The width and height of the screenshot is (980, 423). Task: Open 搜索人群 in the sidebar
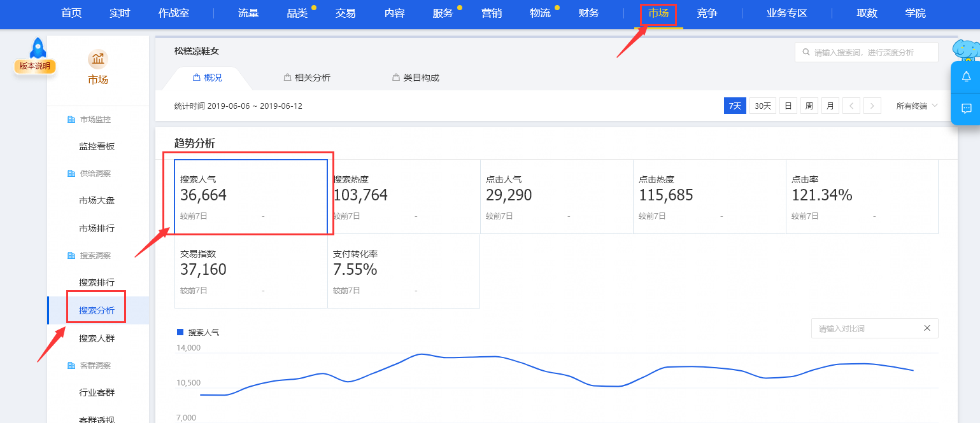(x=97, y=338)
